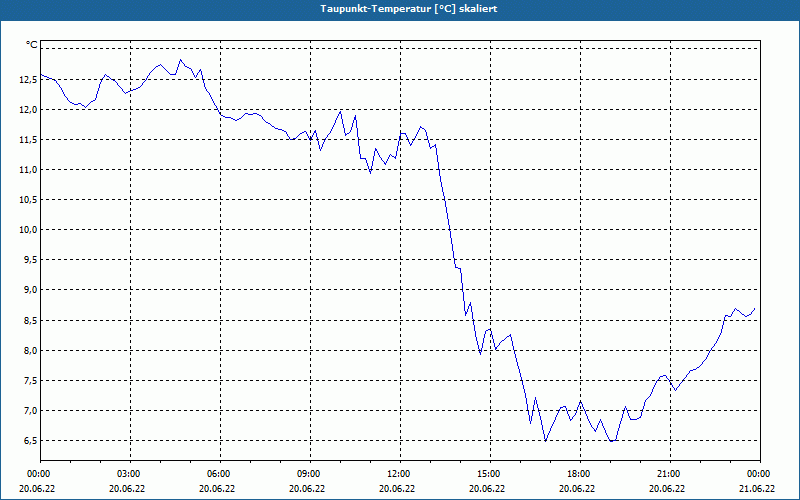Select the 12,5 y-axis label
The width and height of the screenshot is (800, 500).
click(x=29, y=80)
